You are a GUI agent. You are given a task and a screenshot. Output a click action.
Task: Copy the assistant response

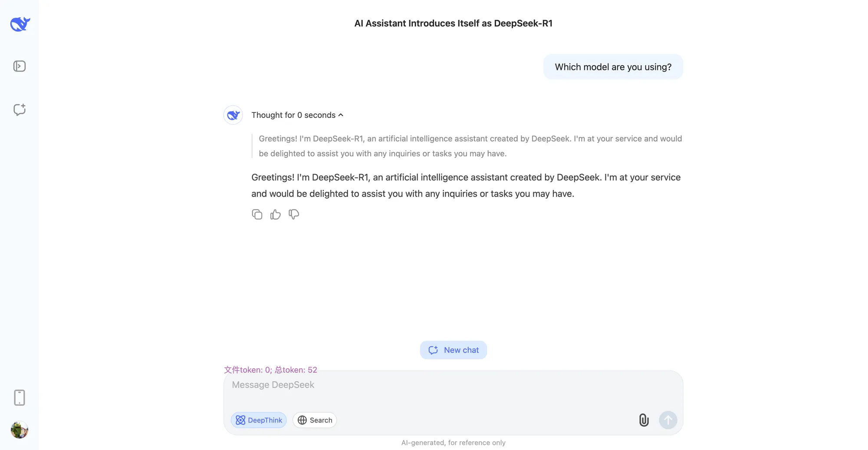(257, 215)
